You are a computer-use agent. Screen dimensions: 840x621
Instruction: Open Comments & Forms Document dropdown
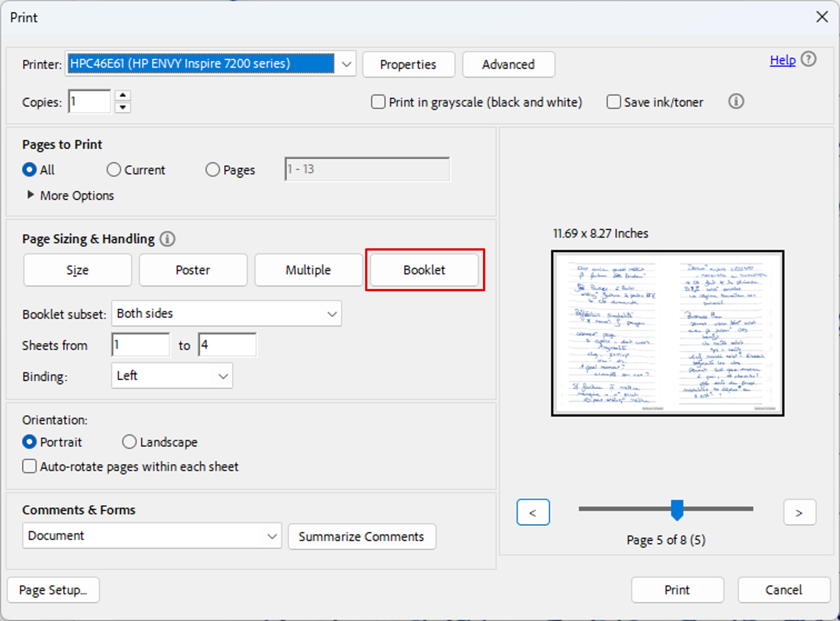(x=152, y=536)
